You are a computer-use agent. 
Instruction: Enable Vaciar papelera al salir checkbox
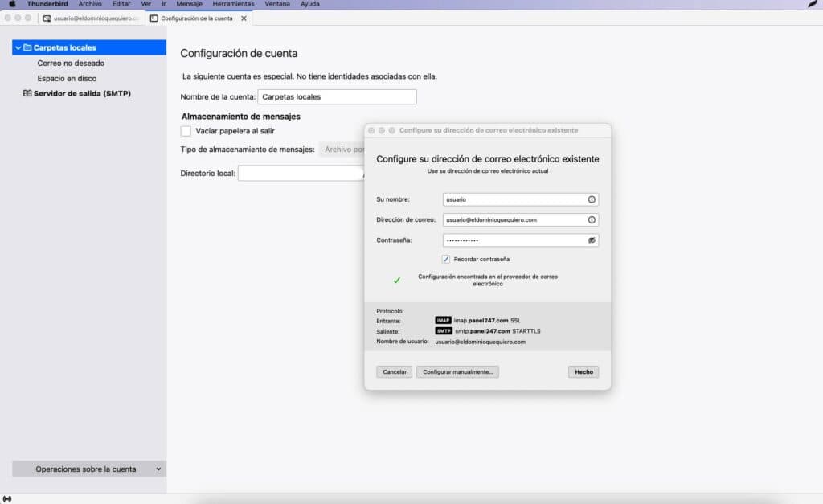coord(186,131)
